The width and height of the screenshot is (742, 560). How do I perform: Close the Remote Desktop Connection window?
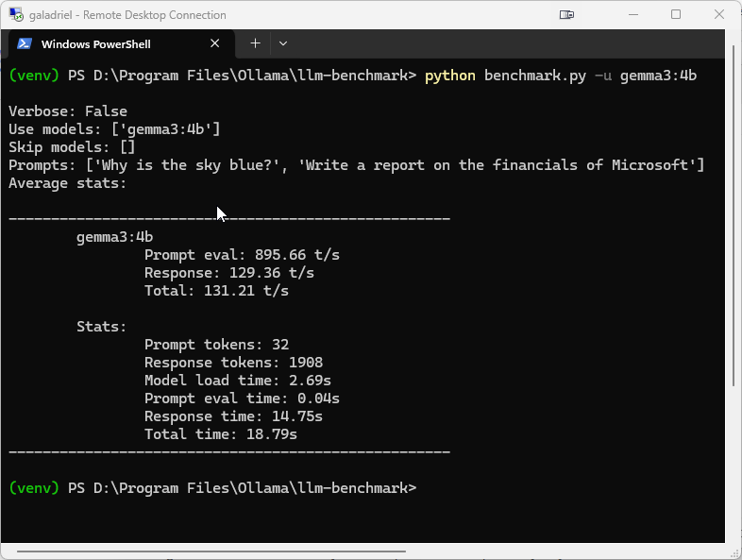pyautogui.click(x=719, y=15)
